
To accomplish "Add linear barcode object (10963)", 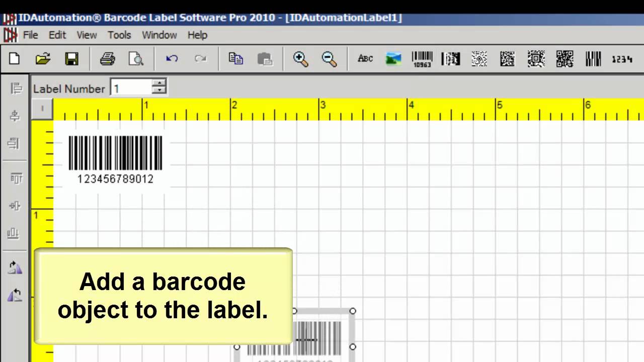I will 422,59.
